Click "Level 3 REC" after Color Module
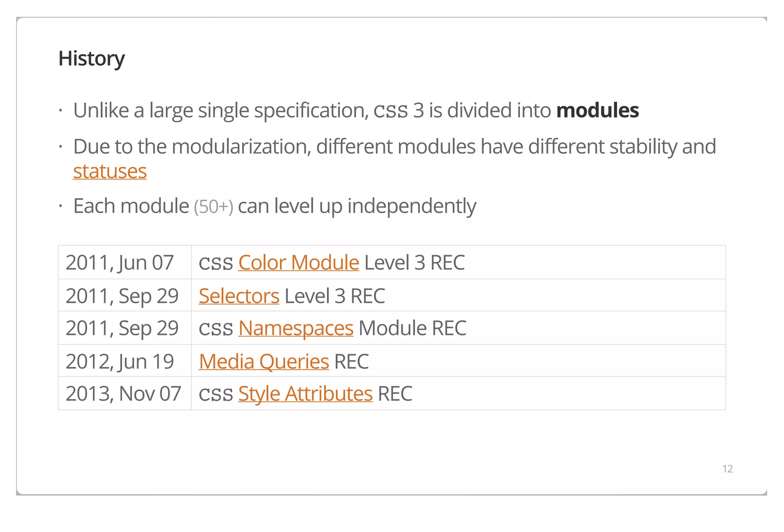 point(415,263)
